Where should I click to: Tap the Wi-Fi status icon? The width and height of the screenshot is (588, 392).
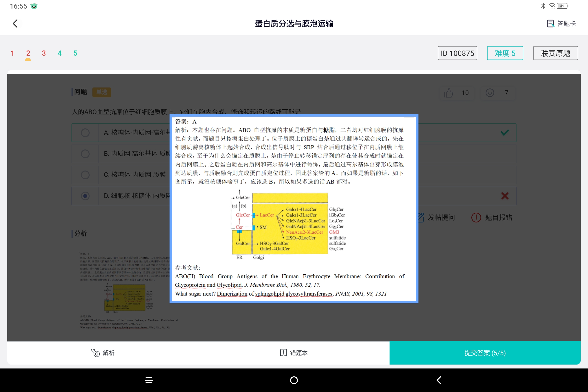point(552,6)
